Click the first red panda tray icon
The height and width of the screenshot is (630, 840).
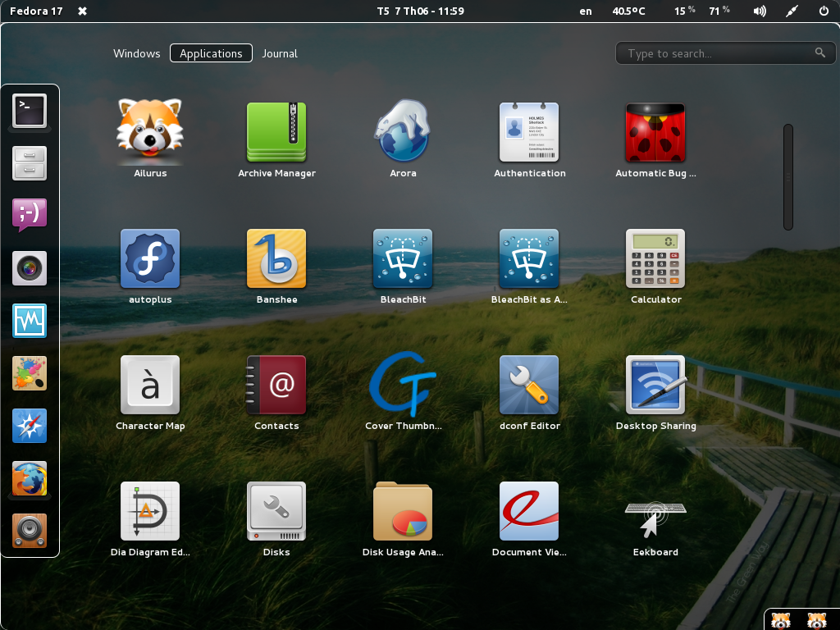pos(781,621)
